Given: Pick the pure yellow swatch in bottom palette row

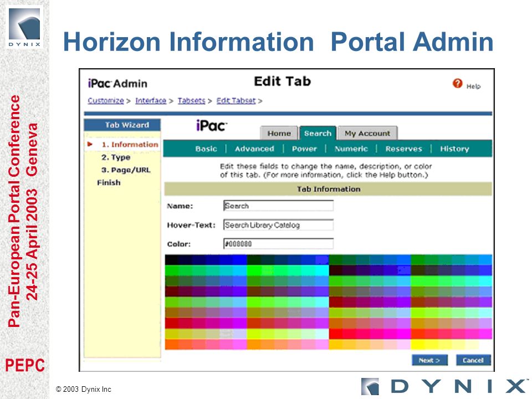Looking at the screenshot, I should coord(417,345).
